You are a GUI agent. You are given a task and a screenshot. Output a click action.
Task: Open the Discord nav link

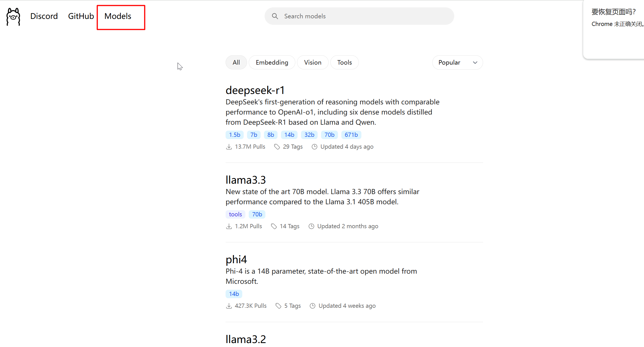pos(44,16)
